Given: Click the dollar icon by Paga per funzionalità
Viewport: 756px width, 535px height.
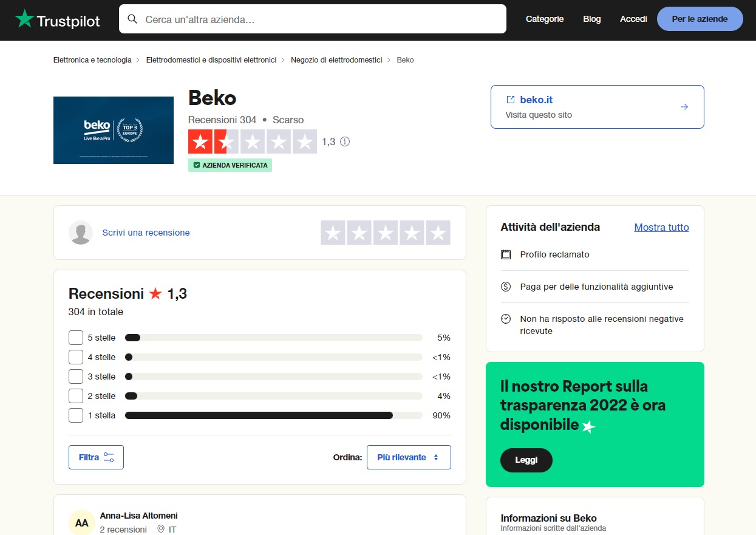Looking at the screenshot, I should [506, 287].
